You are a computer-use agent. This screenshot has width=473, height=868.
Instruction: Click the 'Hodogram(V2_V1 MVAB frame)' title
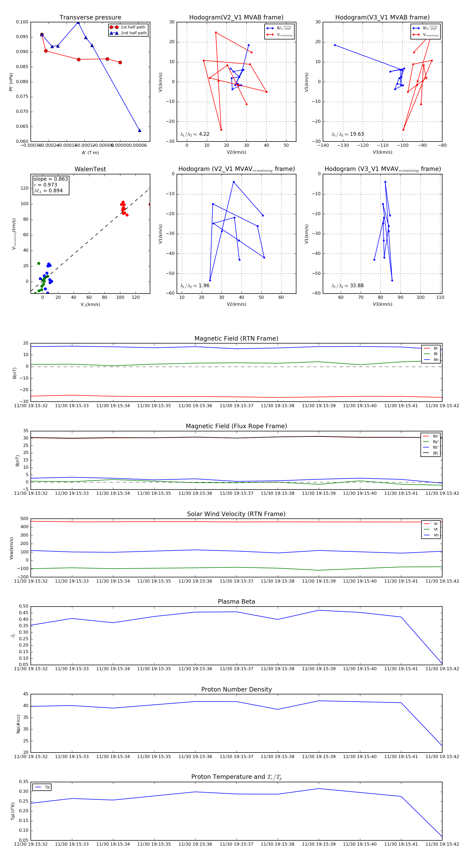tap(236, 18)
